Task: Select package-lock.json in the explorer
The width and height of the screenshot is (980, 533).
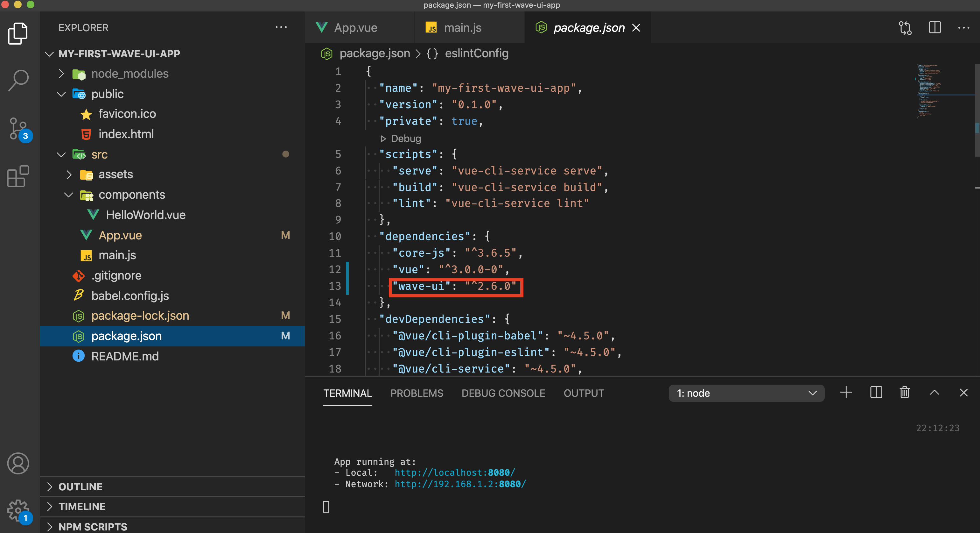Action: (x=140, y=316)
